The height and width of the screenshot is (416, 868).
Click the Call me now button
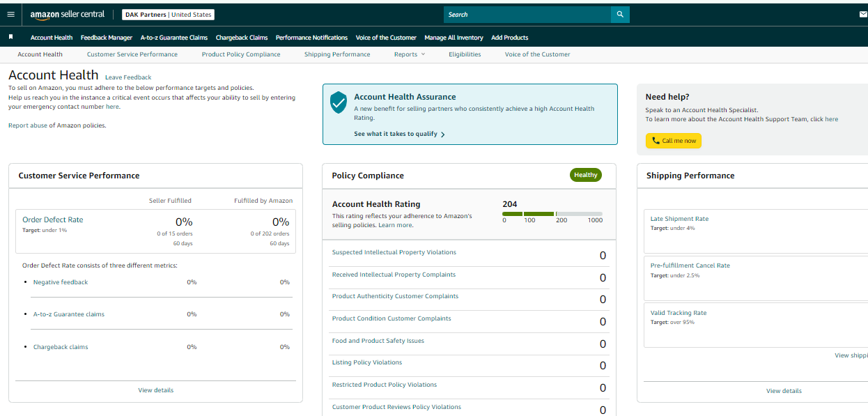(x=674, y=141)
